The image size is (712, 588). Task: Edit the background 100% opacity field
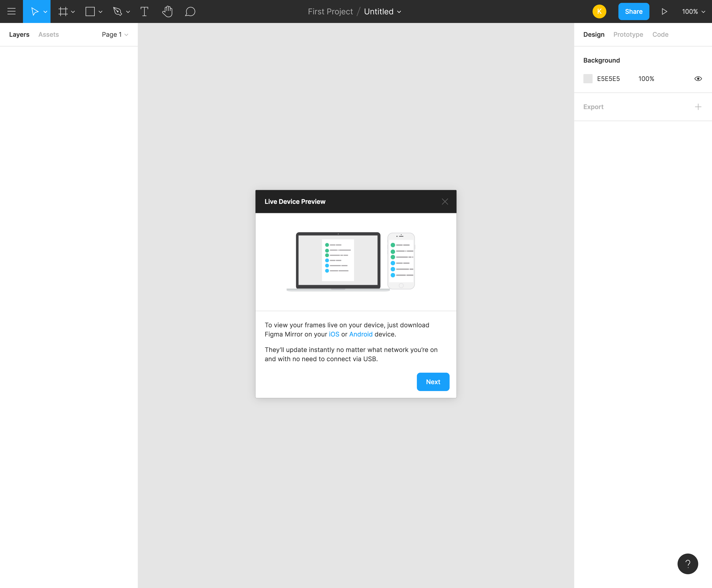click(x=646, y=79)
